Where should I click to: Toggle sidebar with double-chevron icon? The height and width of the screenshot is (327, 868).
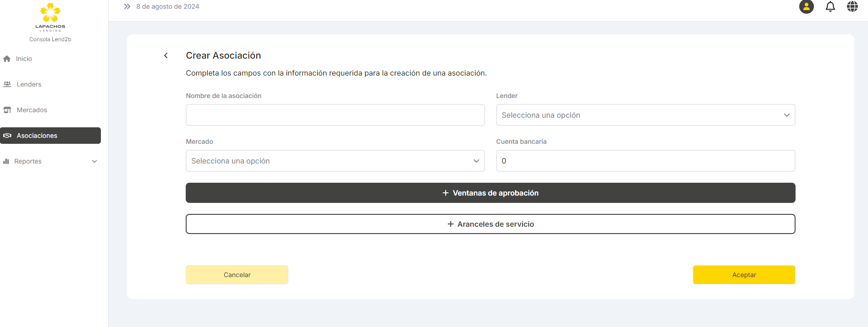click(127, 6)
